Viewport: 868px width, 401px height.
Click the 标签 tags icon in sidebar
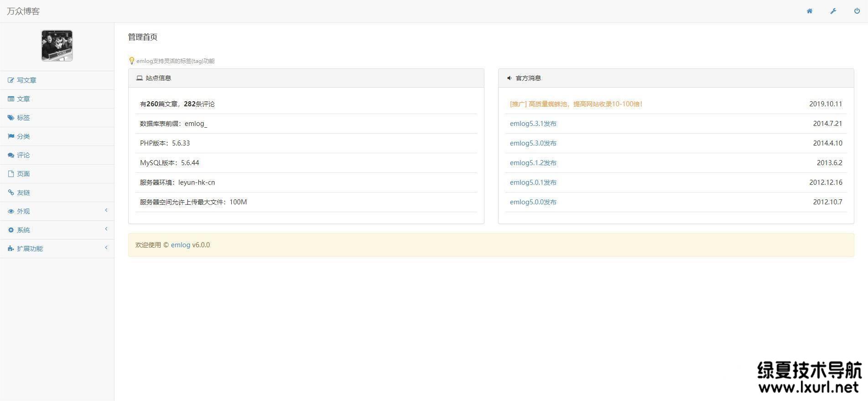coord(11,118)
